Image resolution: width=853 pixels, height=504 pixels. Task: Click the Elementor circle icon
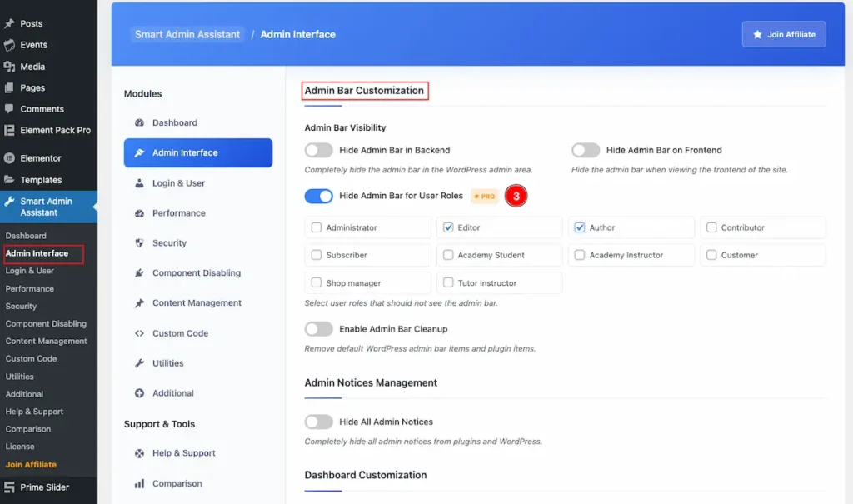point(9,158)
